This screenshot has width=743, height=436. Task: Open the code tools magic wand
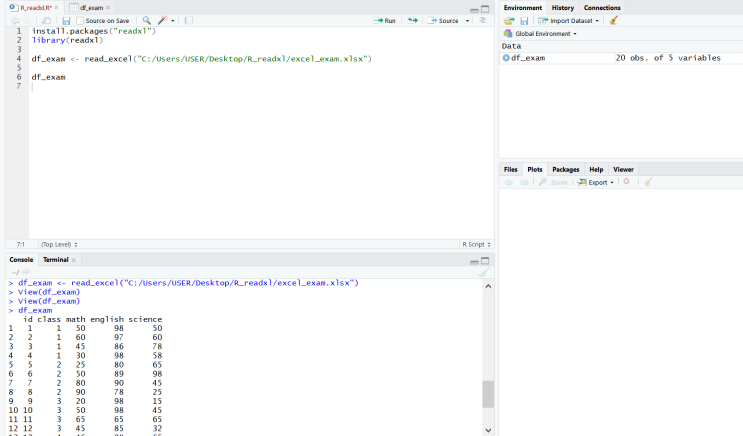(x=163, y=20)
